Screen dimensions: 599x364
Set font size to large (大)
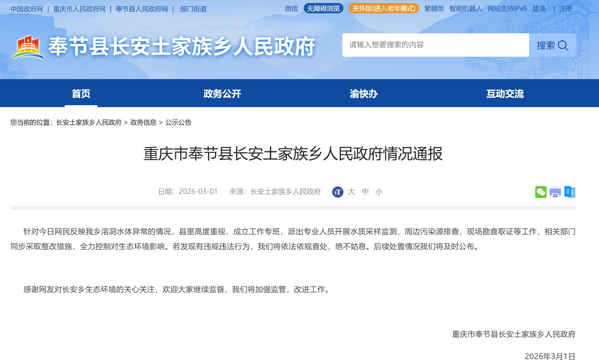click(351, 192)
